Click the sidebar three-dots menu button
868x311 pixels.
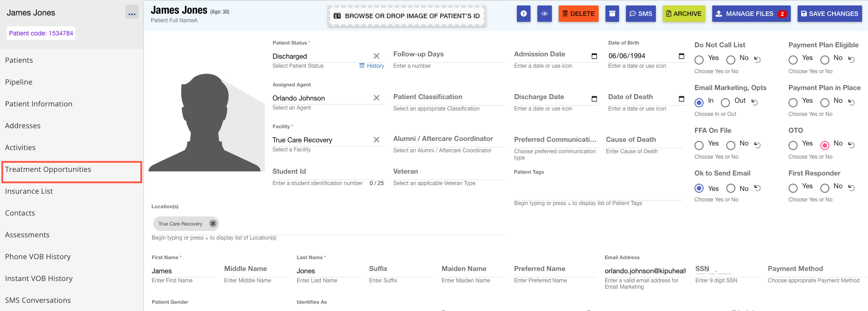132,12
